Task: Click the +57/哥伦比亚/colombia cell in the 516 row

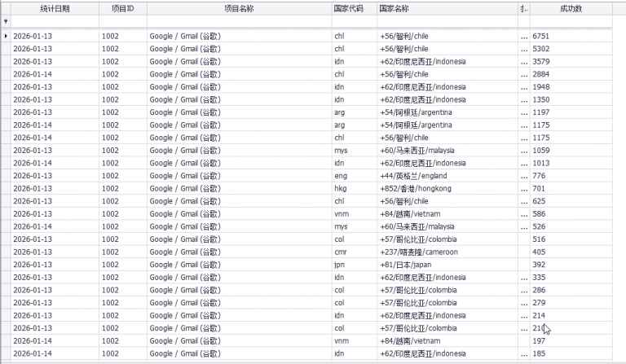Action: coord(447,239)
